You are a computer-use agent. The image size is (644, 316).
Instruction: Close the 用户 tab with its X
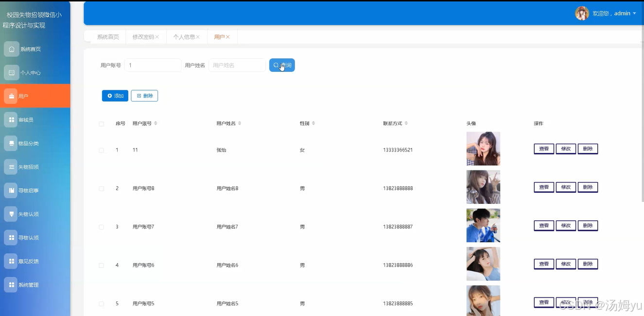pyautogui.click(x=227, y=37)
